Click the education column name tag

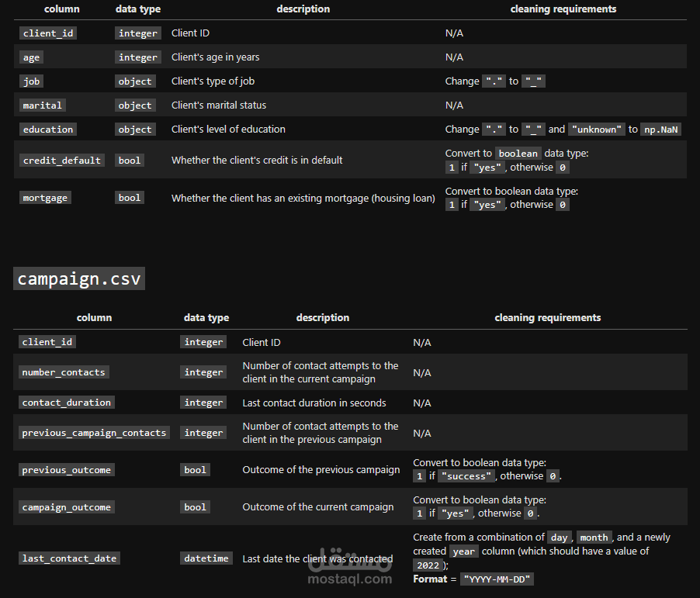(48, 130)
